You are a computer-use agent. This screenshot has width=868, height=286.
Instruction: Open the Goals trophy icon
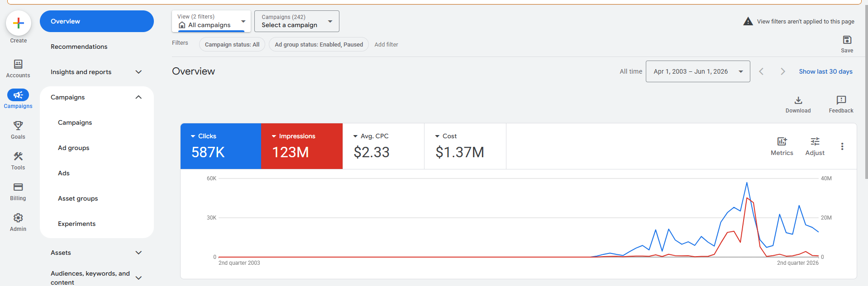[18, 126]
